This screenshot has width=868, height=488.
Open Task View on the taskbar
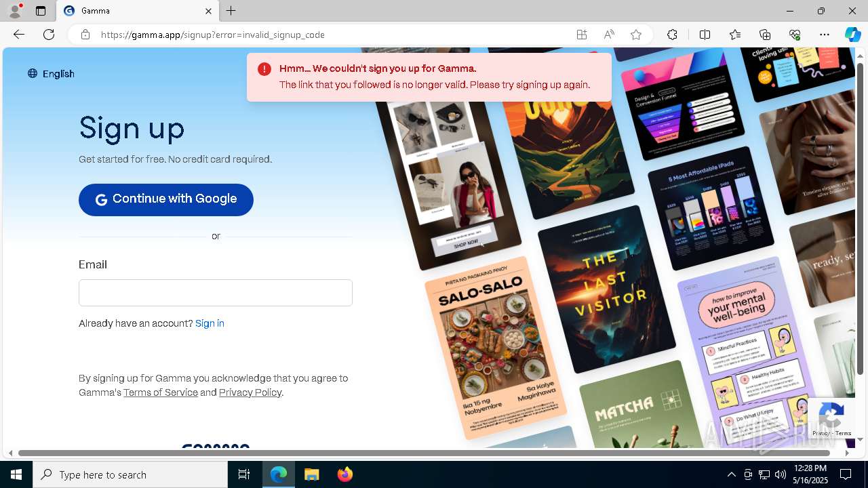pos(244,474)
